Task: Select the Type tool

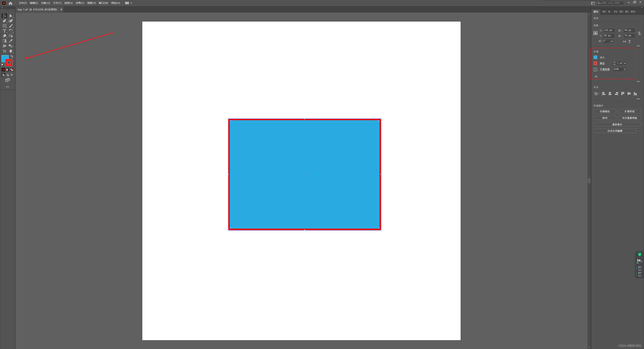Action: click(x=4, y=31)
